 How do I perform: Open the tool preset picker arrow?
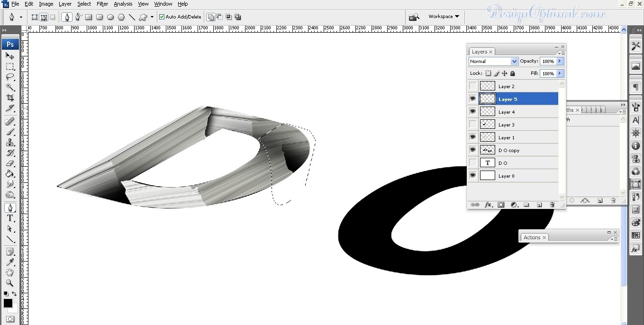(21, 17)
